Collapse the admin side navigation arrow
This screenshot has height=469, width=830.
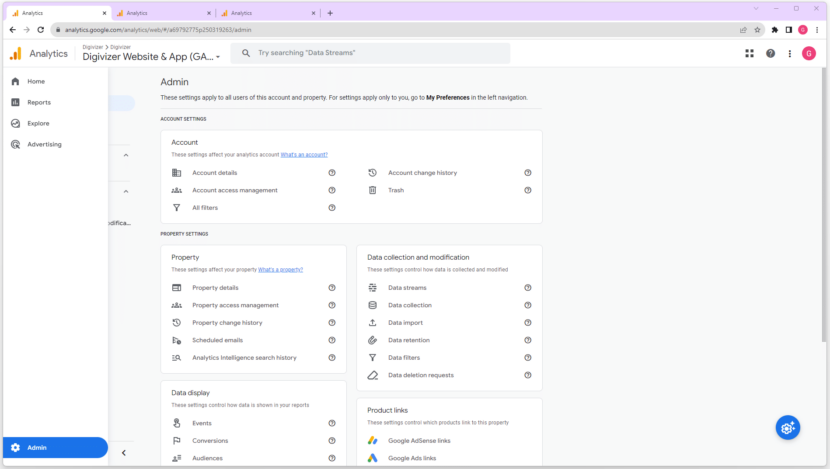tap(124, 453)
